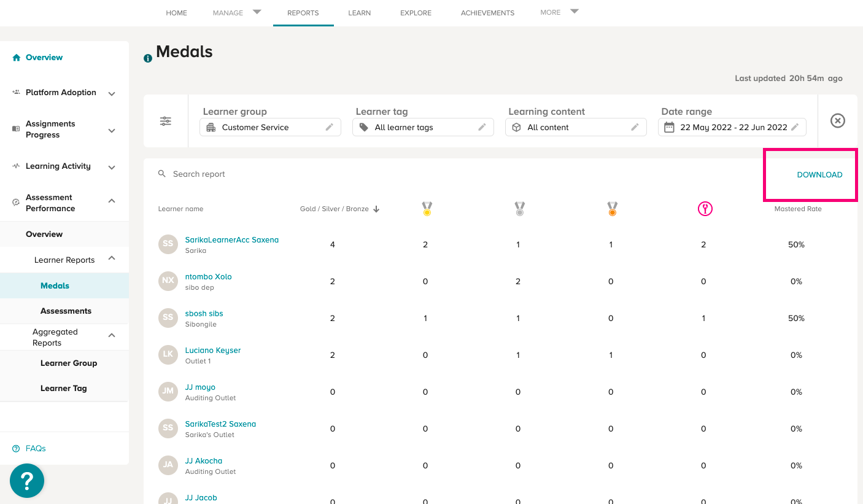Select the REPORTS tab

coord(303,13)
